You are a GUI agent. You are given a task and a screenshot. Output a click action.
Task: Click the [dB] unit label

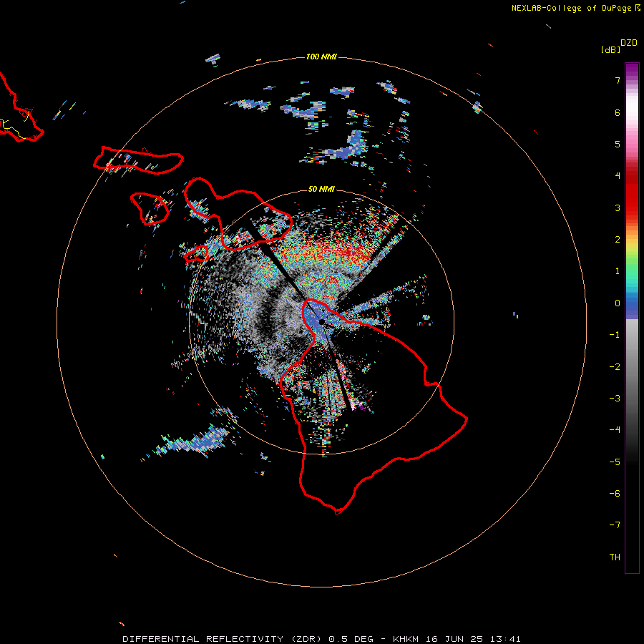[x=611, y=49]
